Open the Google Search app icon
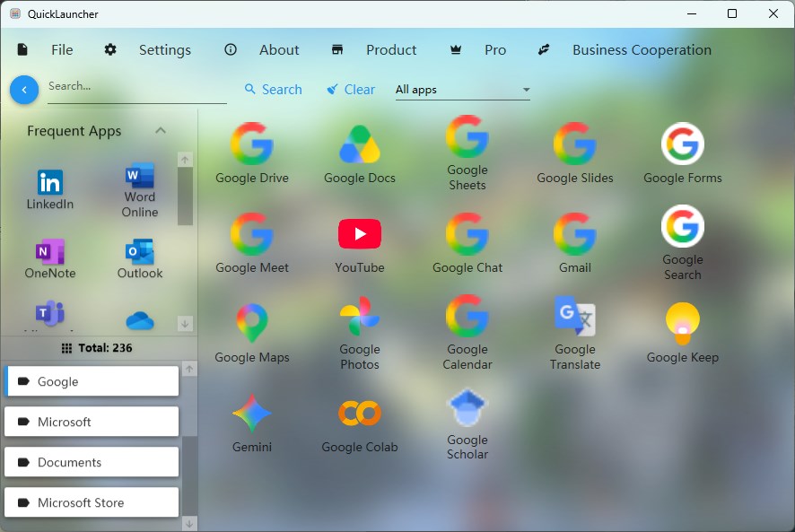The width and height of the screenshot is (795, 532). [683, 226]
